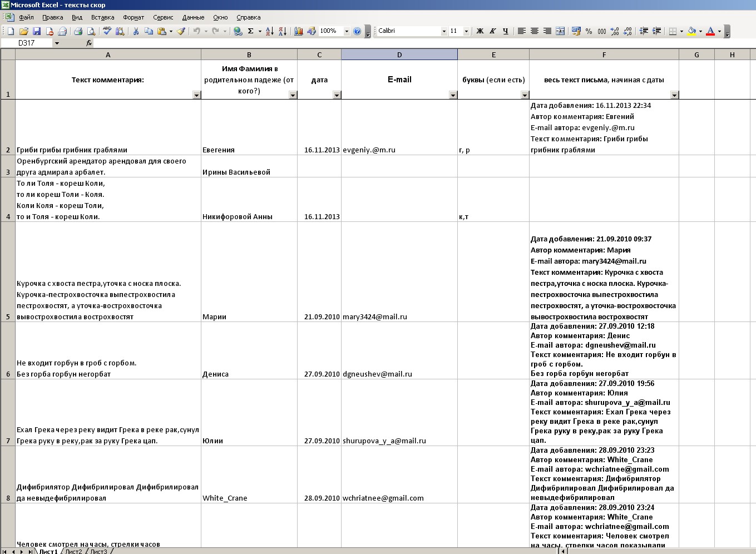Open Print Preview from the toolbar

click(x=91, y=31)
